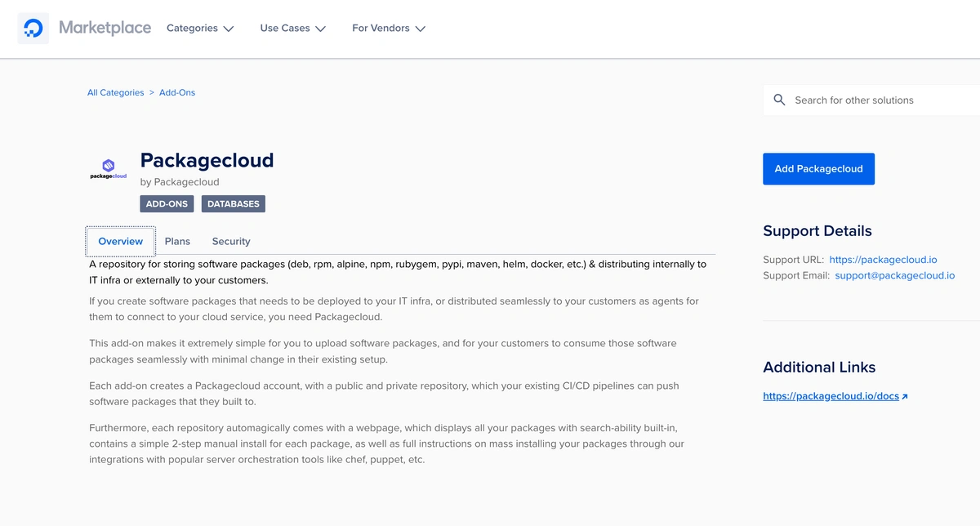Screen dimensions: 980x526
Task: Expand the For Vendors dropdown menu
Action: pyautogui.click(x=389, y=29)
